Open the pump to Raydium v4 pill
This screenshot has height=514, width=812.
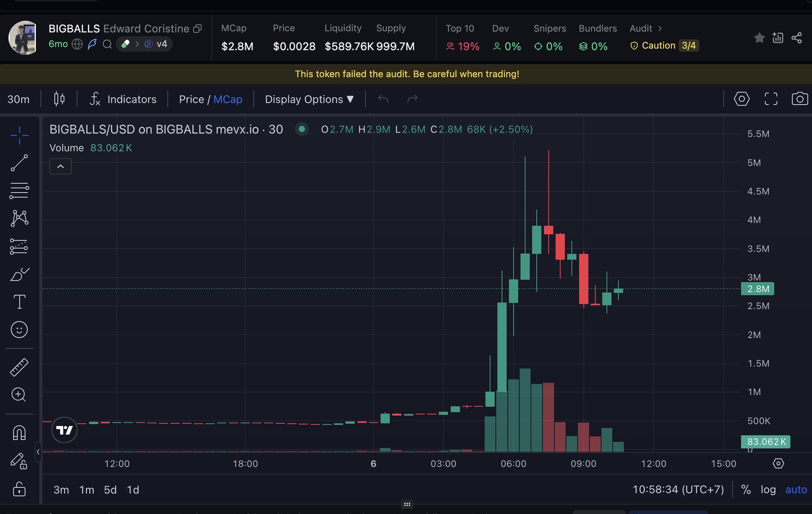(x=144, y=44)
